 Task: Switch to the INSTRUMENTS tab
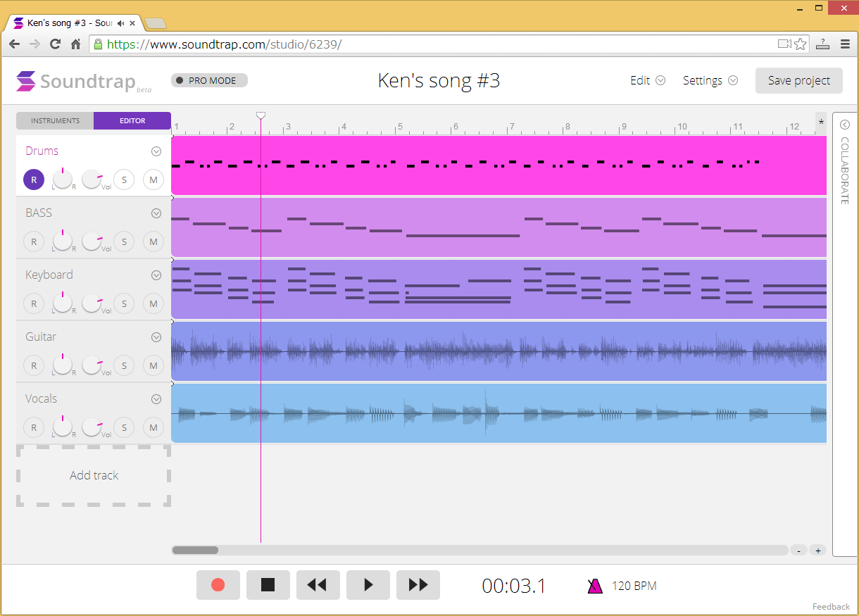tap(55, 121)
